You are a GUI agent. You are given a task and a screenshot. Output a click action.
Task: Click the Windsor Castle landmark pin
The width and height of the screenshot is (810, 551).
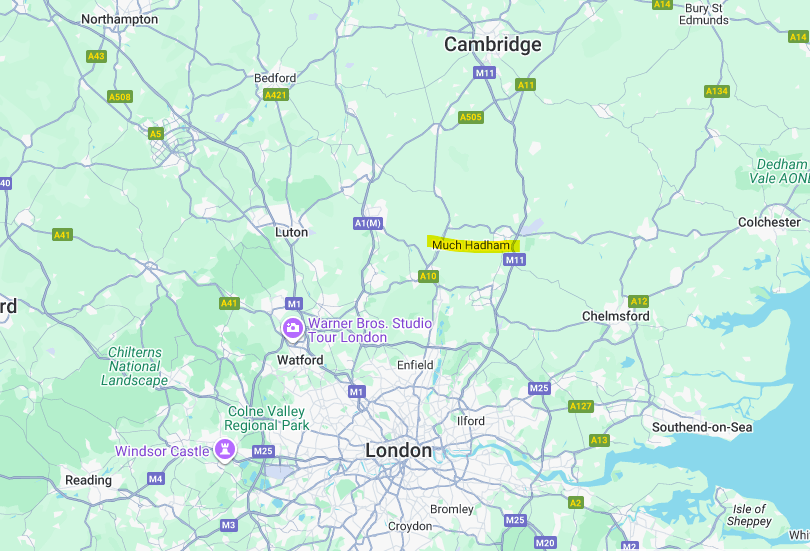[225, 450]
